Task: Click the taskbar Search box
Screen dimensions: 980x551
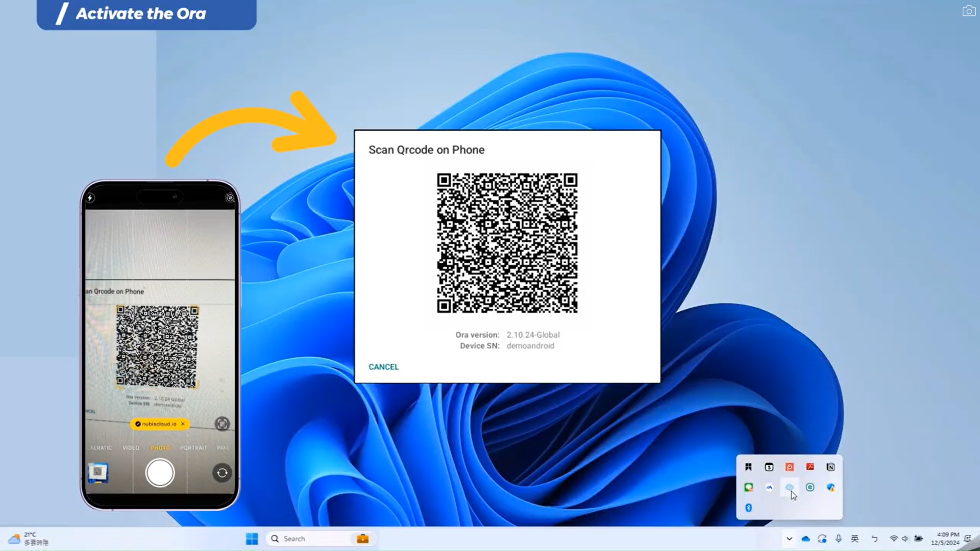Action: pos(311,539)
